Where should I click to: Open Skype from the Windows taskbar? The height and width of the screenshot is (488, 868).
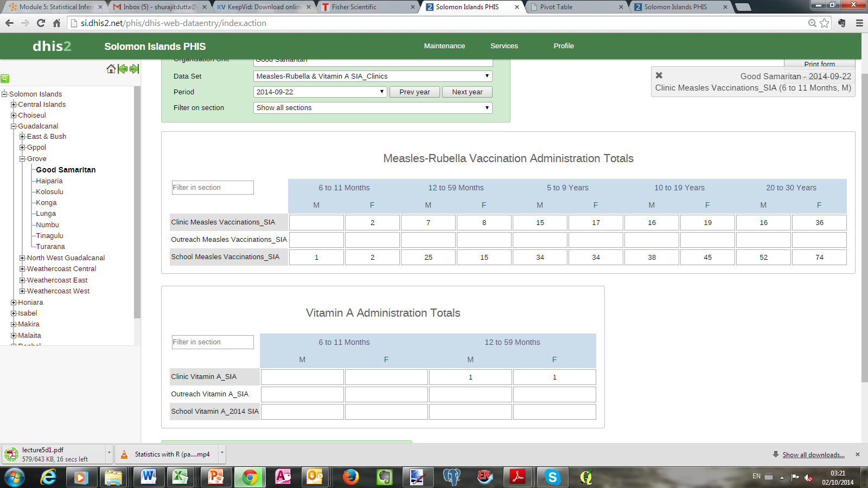tap(552, 477)
